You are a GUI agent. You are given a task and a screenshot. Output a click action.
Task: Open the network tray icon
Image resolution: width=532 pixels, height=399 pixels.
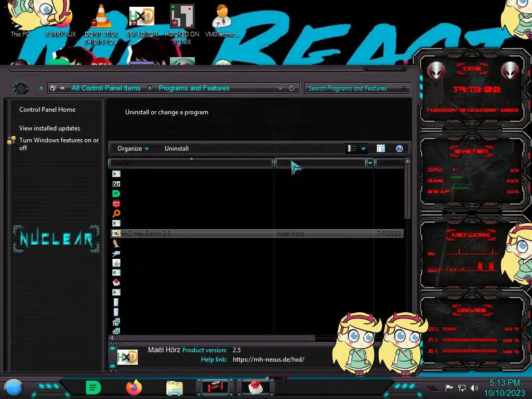pyautogui.click(x=462, y=388)
